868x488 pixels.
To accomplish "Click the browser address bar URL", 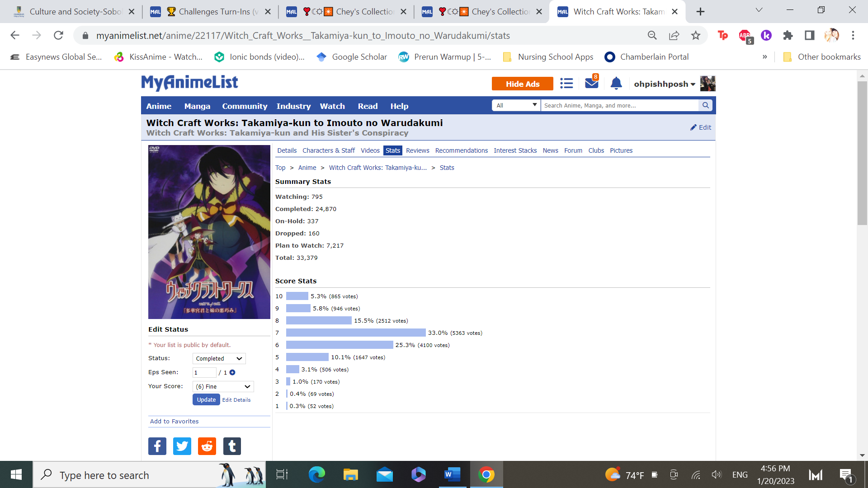I will 303,35.
